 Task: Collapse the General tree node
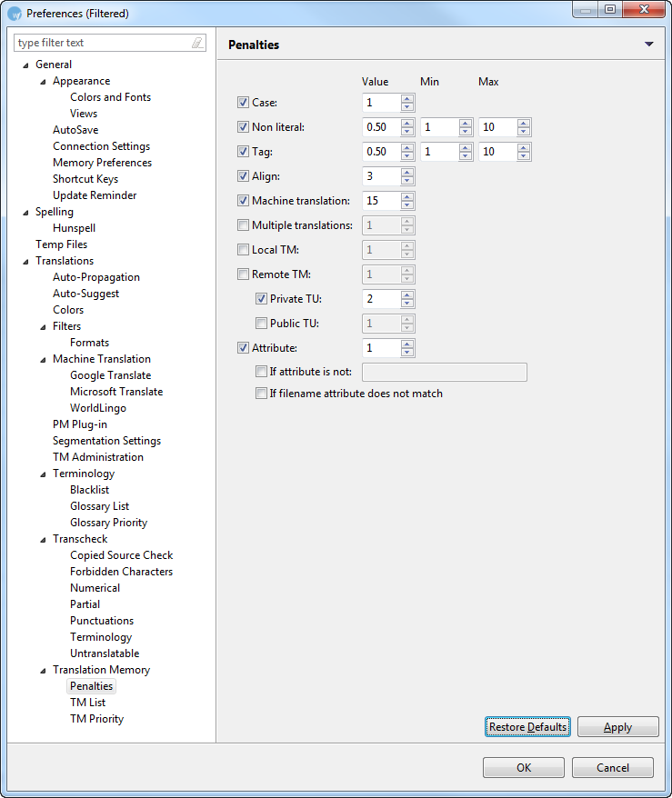[x=25, y=65]
